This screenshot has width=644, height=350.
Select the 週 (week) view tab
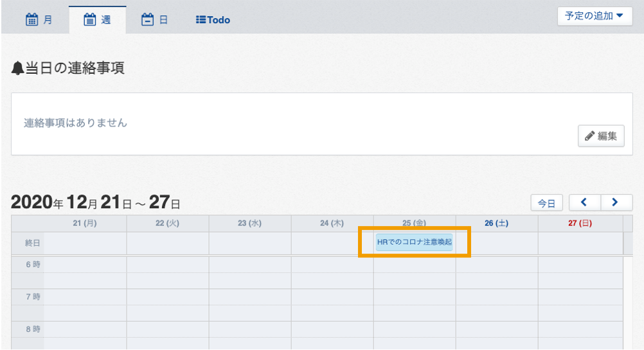pos(97,20)
